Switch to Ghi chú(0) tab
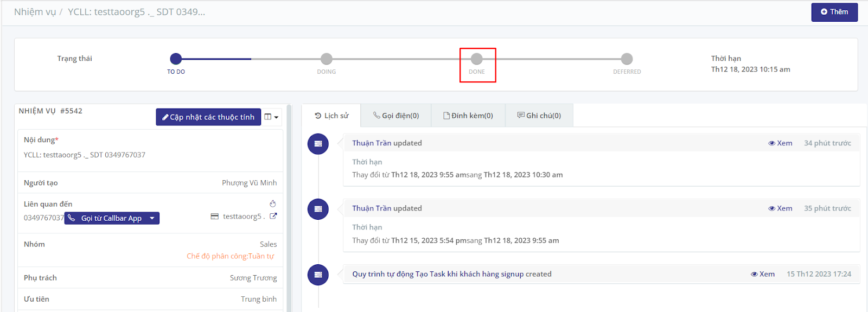This screenshot has height=312, width=868. 539,116
